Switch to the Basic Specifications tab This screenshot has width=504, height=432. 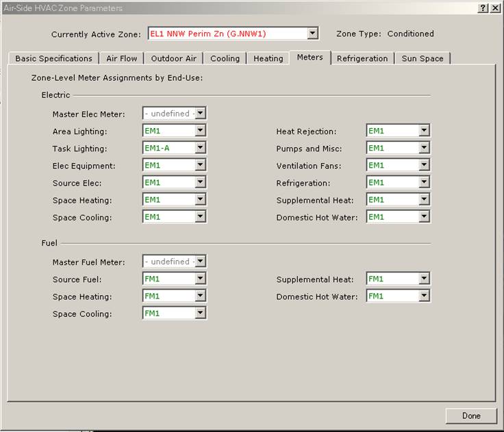(x=53, y=59)
